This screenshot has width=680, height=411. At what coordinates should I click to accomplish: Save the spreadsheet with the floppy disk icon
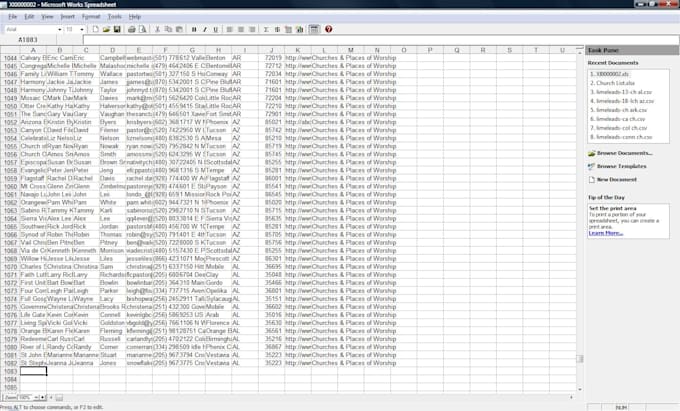[117, 29]
